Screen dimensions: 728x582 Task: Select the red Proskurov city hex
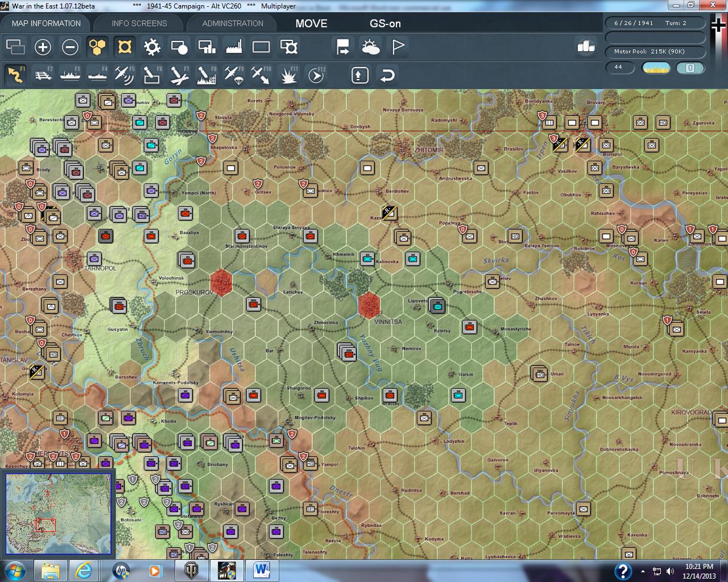pyautogui.click(x=221, y=282)
